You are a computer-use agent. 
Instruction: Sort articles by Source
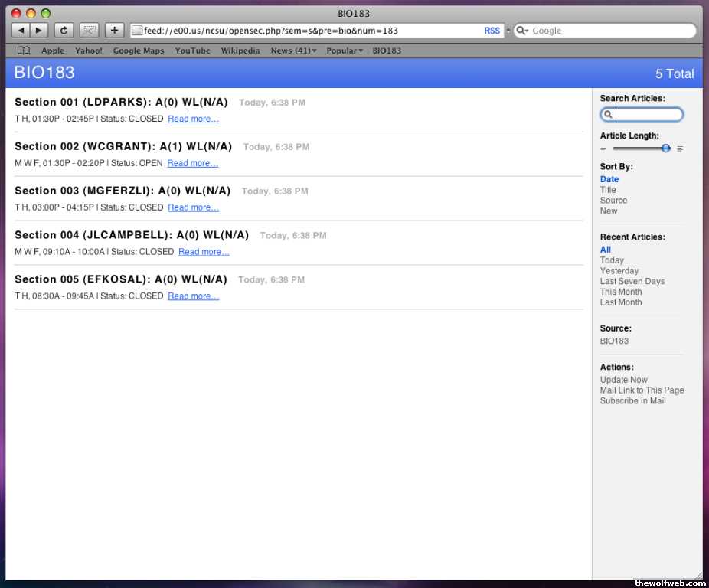click(x=613, y=201)
